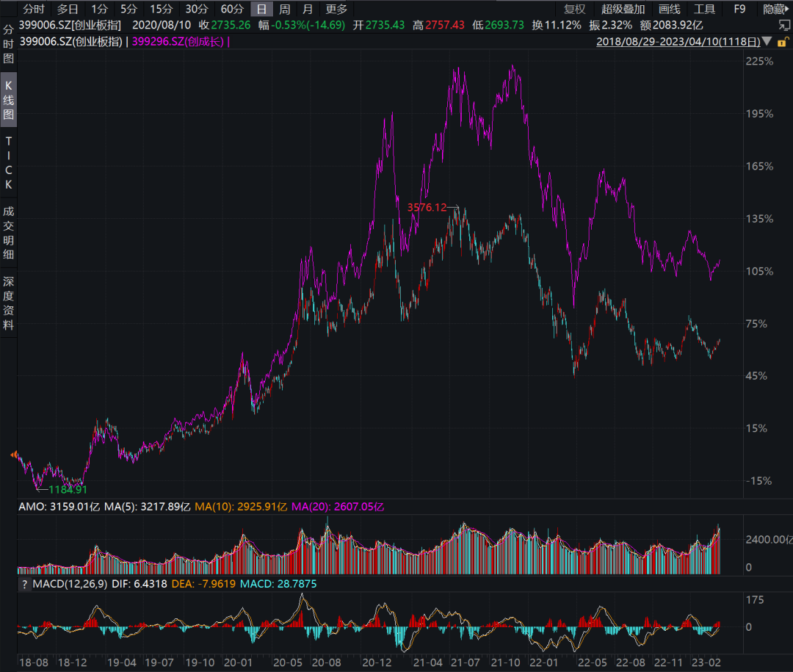
Task: Select the 15分 timeframe
Action: [x=162, y=9]
